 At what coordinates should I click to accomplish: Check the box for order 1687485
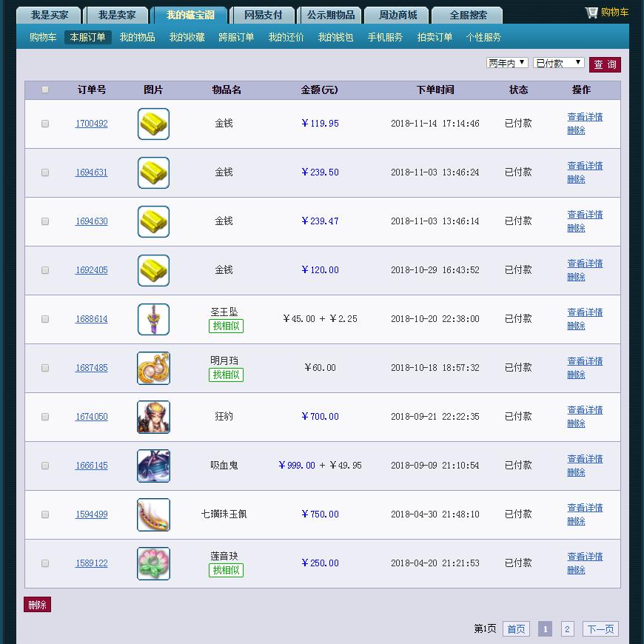point(45,368)
